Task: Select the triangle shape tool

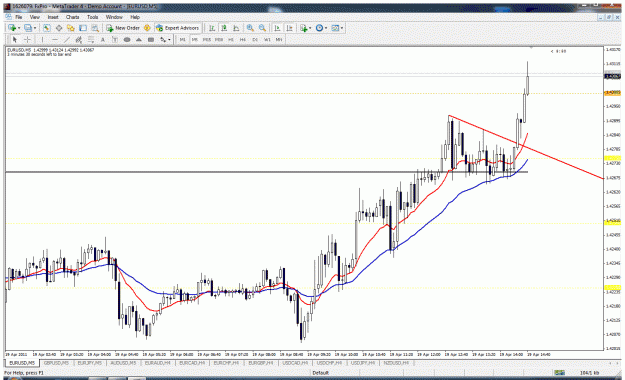Action: click(x=139, y=39)
